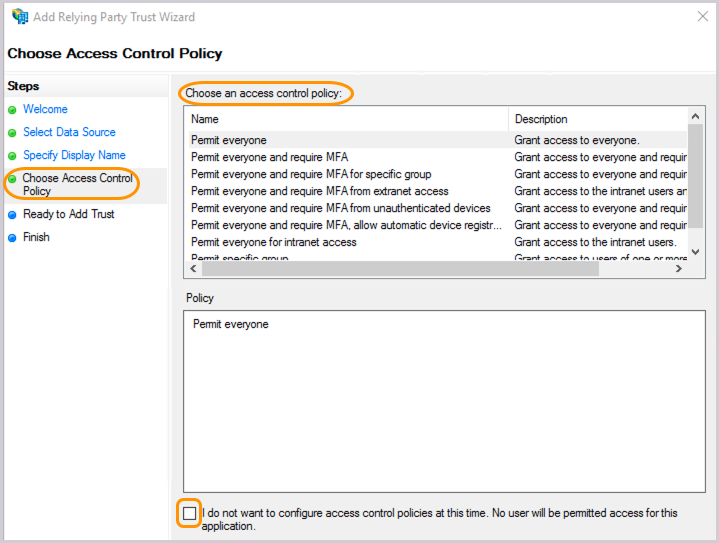Open the Welcome step link

(x=45, y=109)
